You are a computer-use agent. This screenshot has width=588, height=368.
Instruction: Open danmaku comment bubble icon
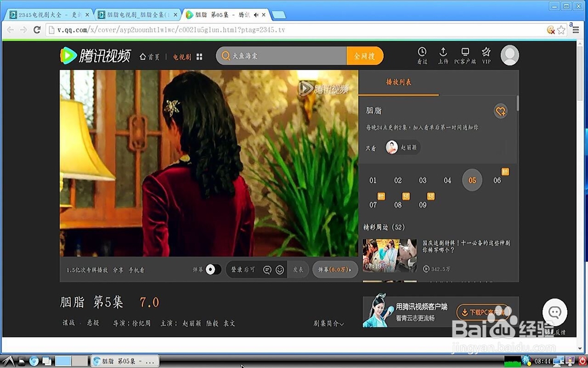[267, 270]
